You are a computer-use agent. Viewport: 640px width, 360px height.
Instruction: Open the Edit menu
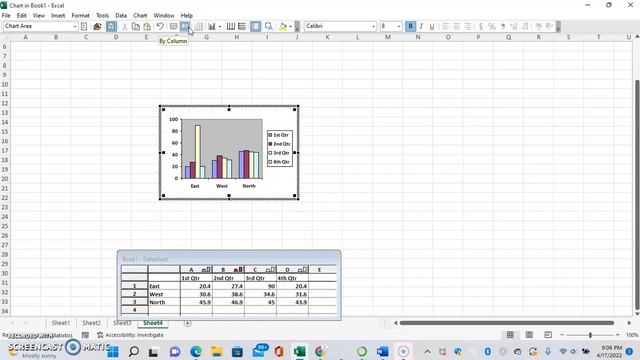pos(21,16)
